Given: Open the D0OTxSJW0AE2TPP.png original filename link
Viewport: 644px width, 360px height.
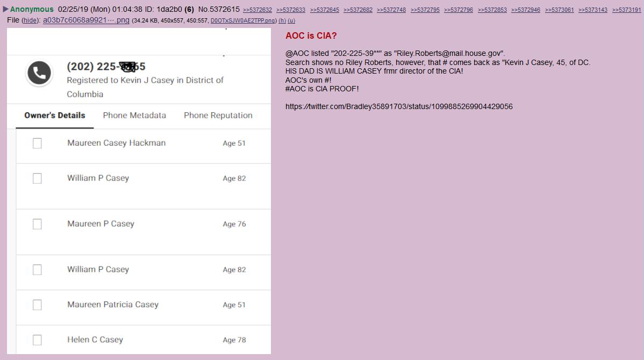Looking at the screenshot, I should [x=243, y=21].
